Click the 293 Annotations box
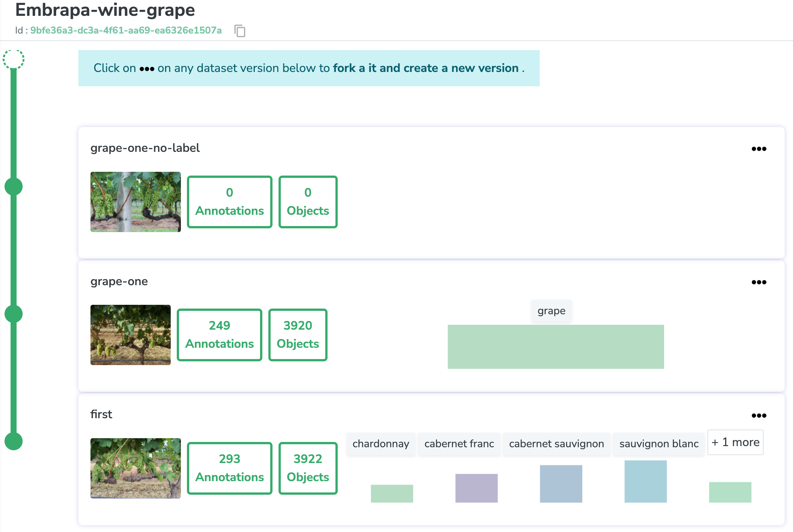The width and height of the screenshot is (793, 532). (230, 468)
